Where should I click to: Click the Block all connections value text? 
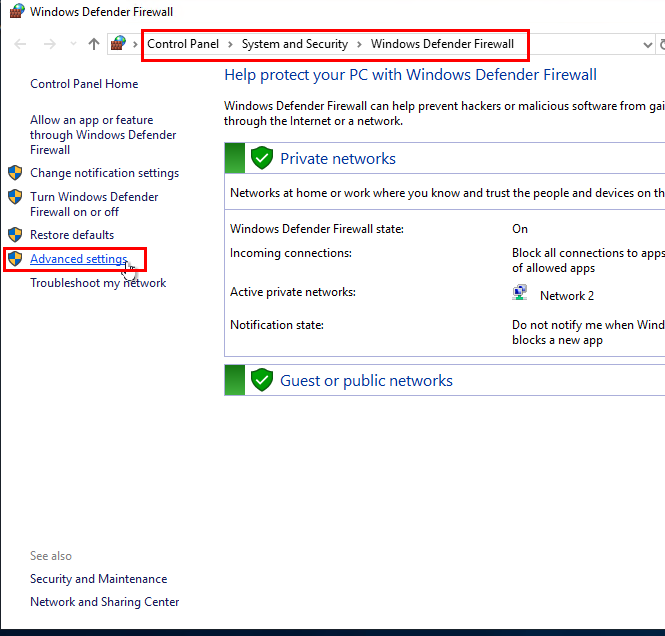point(588,260)
